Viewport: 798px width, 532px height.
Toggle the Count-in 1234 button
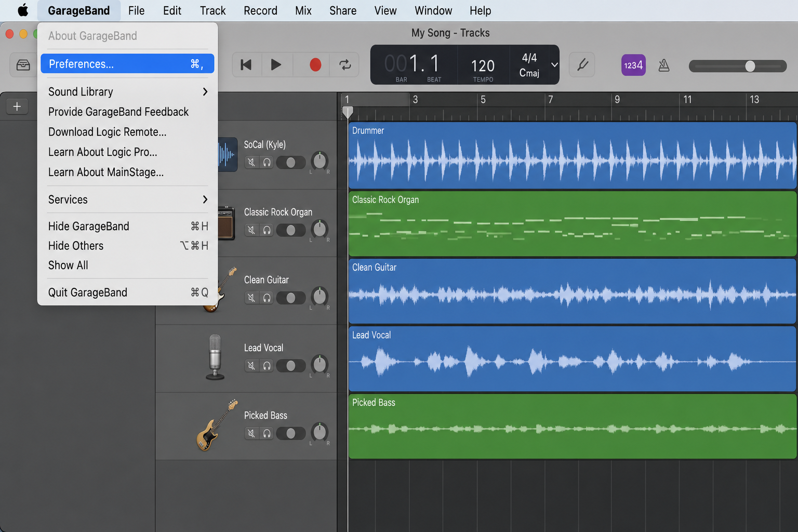coord(633,65)
